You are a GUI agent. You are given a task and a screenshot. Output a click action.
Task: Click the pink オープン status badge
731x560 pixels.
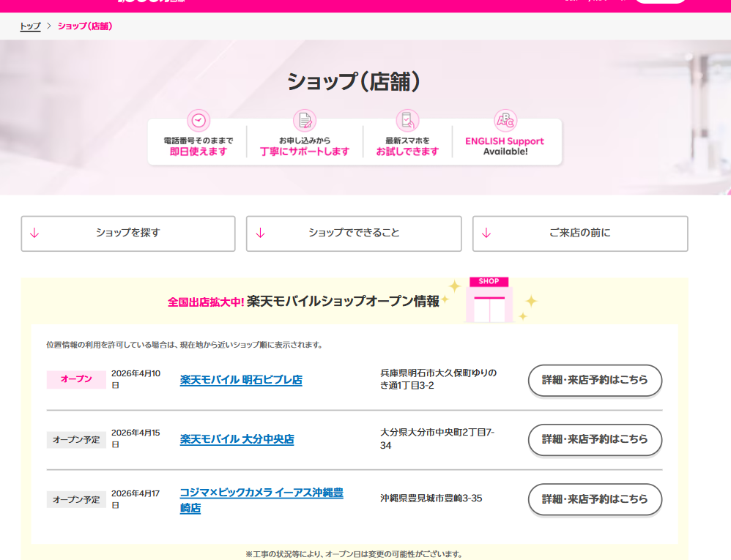[76, 379]
